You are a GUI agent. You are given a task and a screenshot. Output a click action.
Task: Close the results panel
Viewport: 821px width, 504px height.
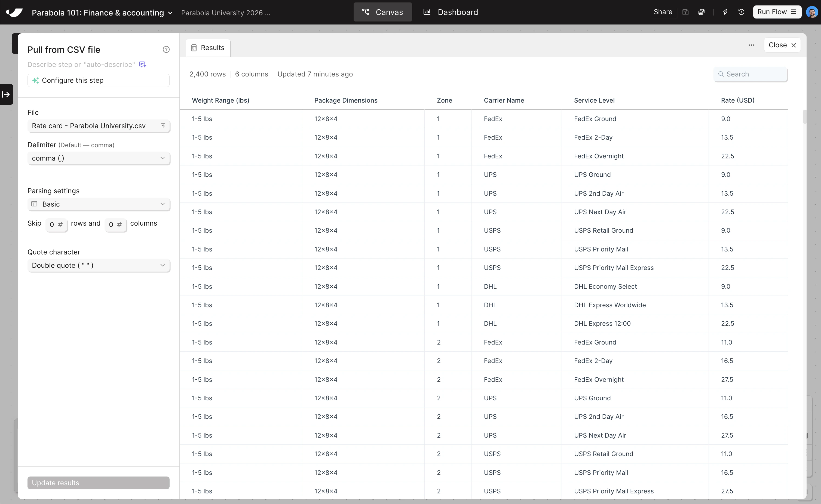point(782,45)
